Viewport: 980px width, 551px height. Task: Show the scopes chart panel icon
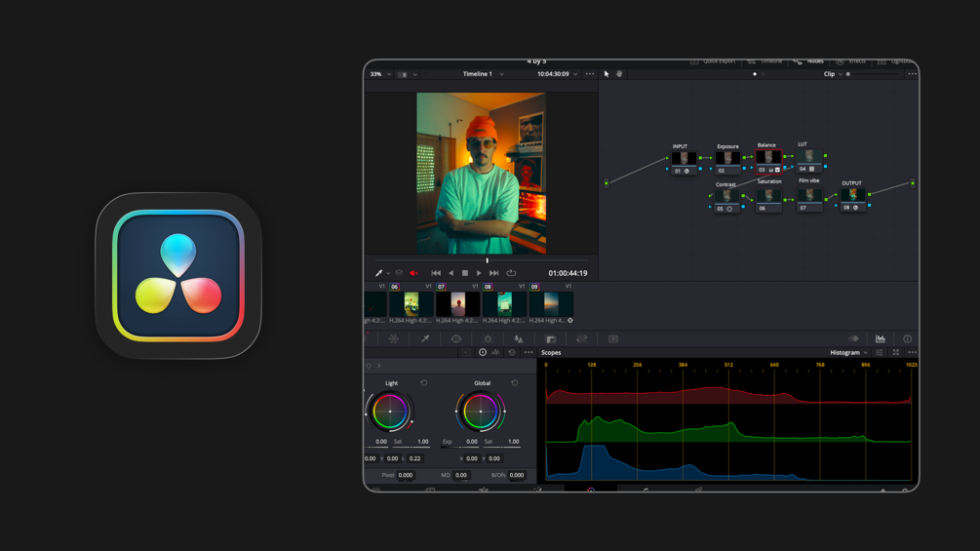point(880,338)
